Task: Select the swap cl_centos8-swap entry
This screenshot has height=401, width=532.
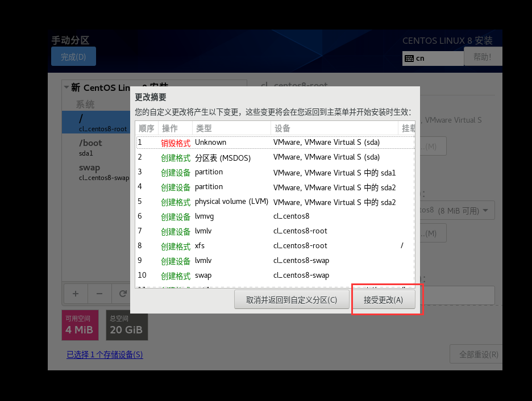Action: [96, 172]
